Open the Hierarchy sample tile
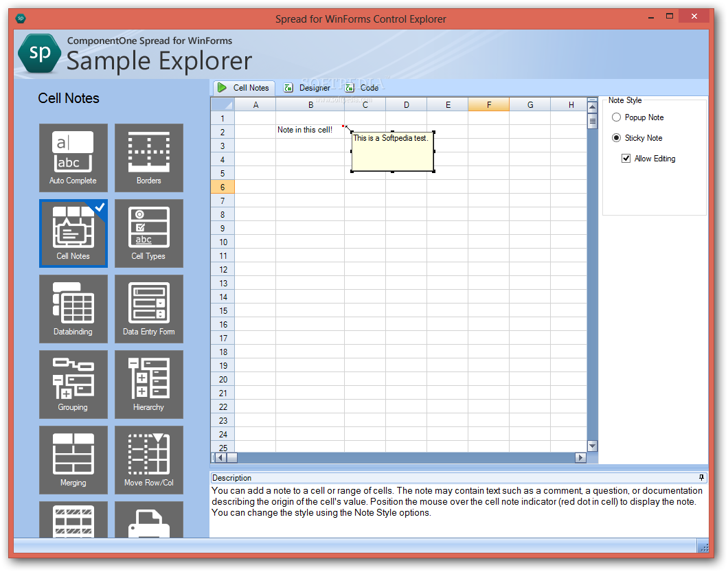This screenshot has height=572, width=728. 149,385
